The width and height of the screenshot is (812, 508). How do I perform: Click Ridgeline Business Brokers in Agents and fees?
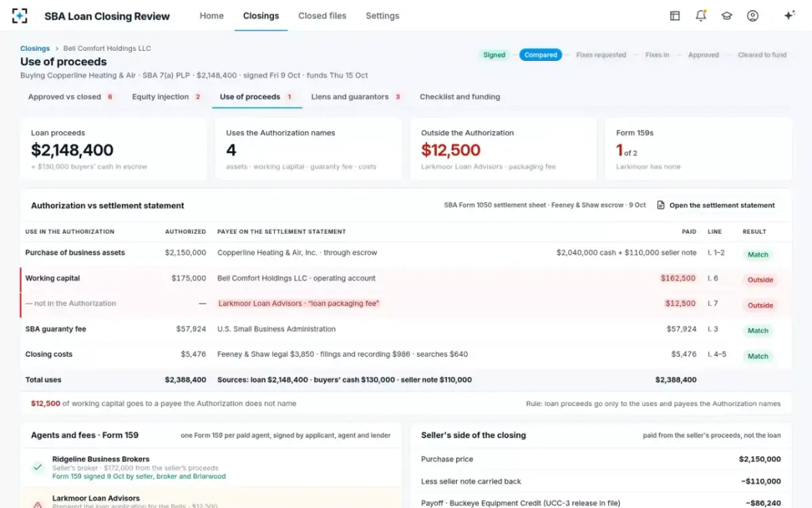click(101, 459)
